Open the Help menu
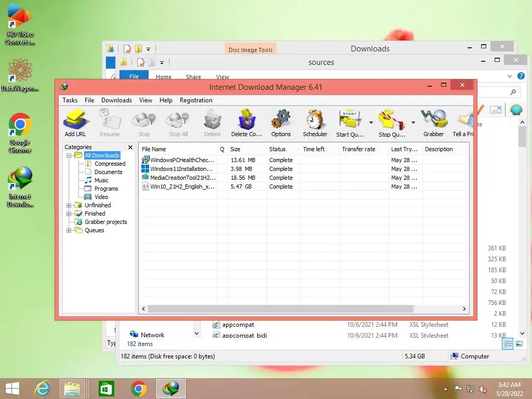 tap(166, 100)
